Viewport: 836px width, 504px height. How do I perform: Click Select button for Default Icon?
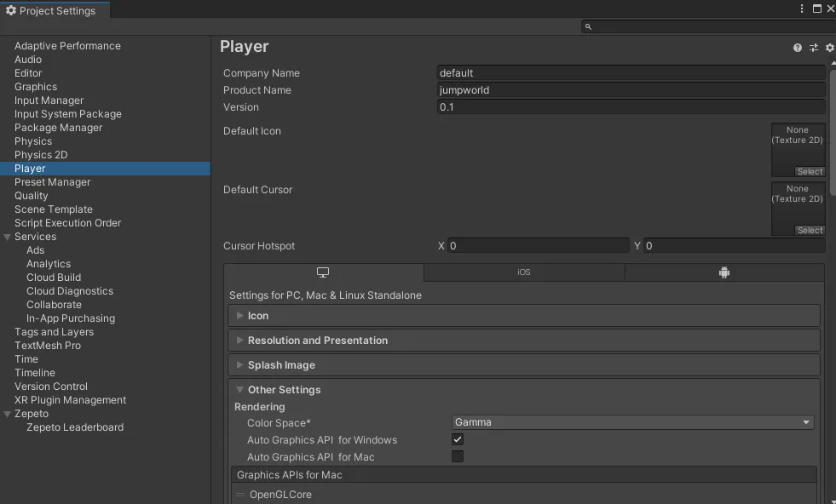pos(810,172)
